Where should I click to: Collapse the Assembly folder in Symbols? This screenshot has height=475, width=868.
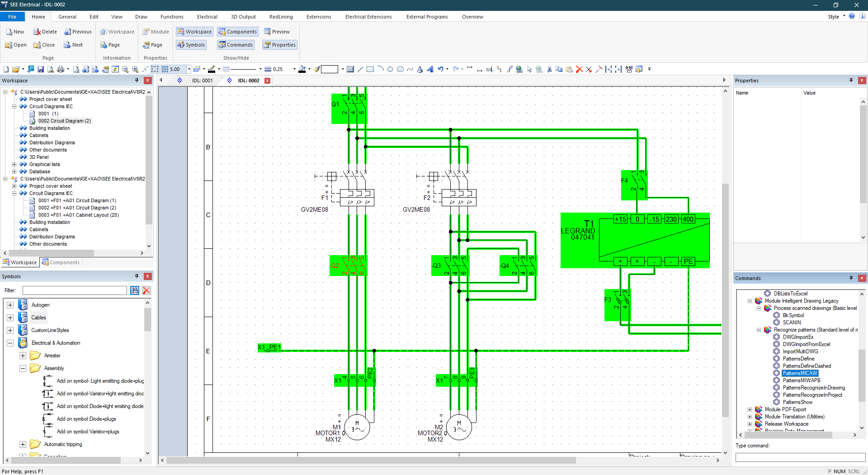[x=23, y=368]
